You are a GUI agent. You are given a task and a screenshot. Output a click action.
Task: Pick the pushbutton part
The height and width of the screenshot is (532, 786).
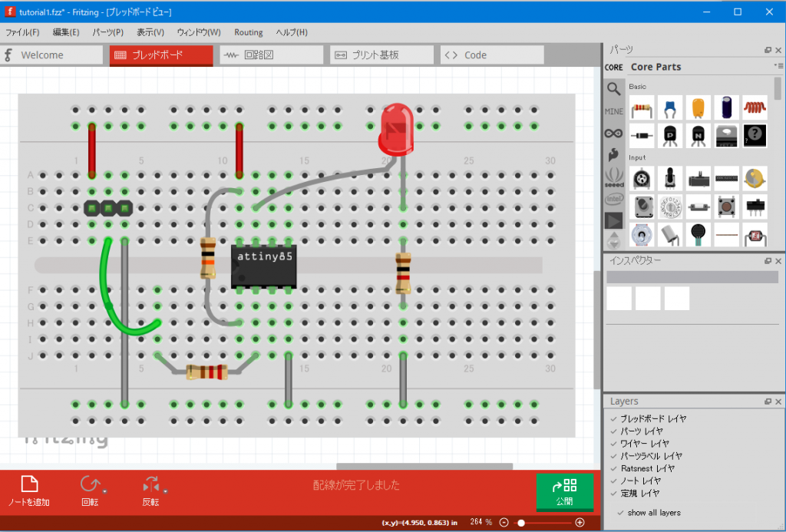[727, 207]
